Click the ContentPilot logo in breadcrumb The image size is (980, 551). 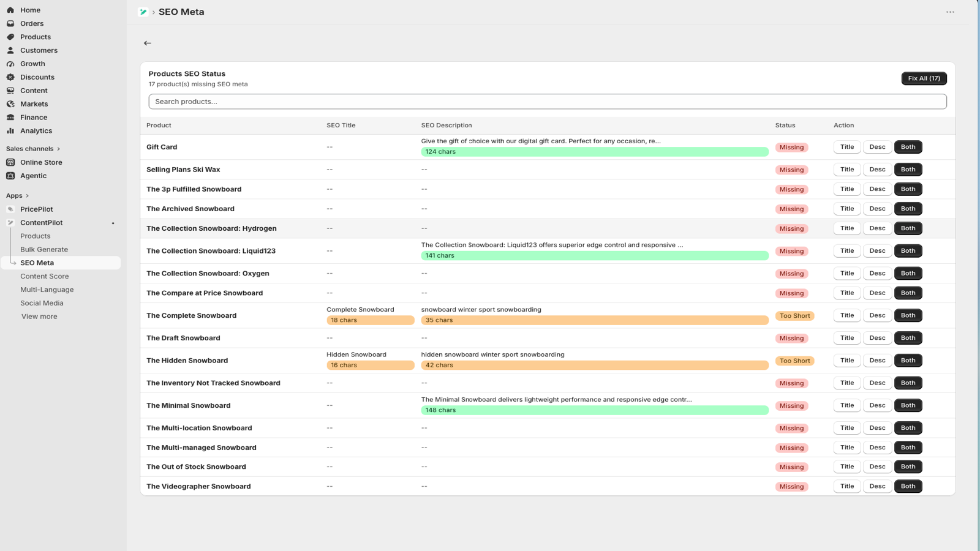click(x=143, y=12)
